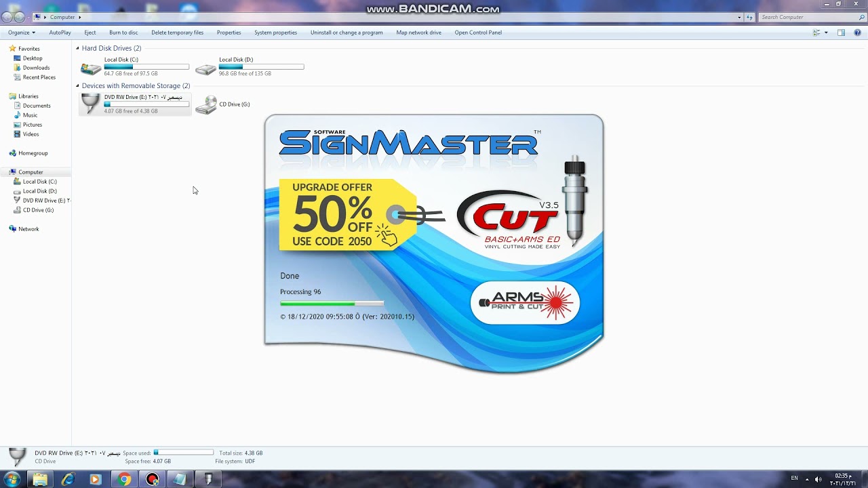The height and width of the screenshot is (488, 868).
Task: Open Properties from the toolbar
Action: 229,33
